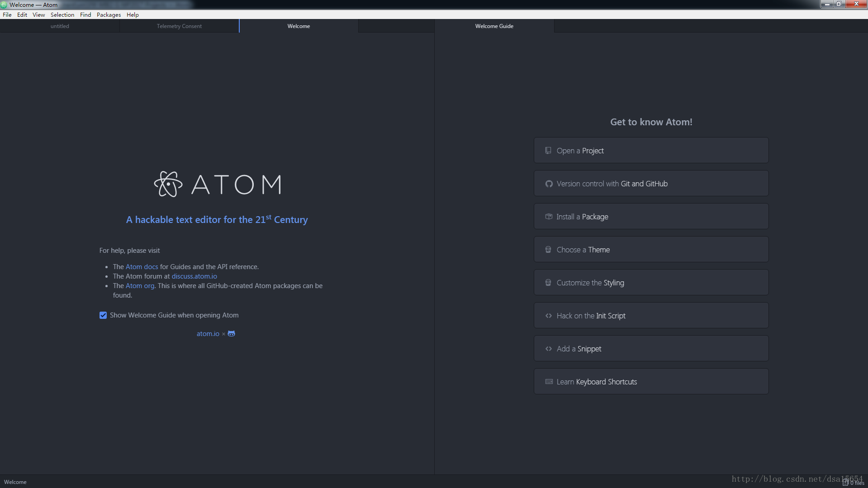Expand the Open a Project card
Screen dimensions: 868x488
pos(651,151)
